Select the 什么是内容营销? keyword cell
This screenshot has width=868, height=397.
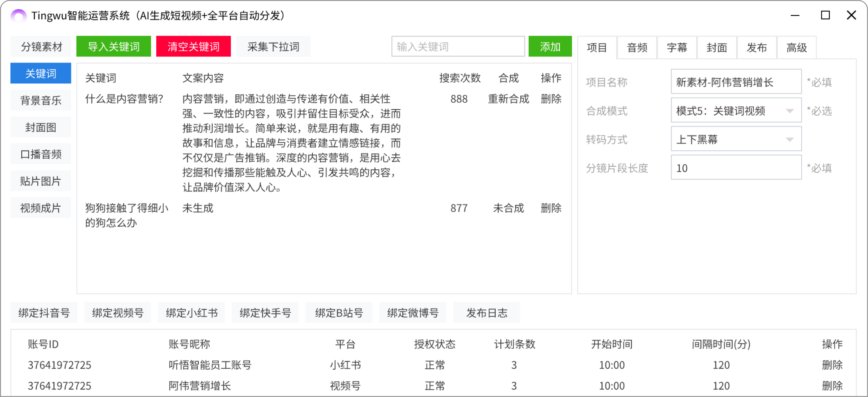point(124,99)
